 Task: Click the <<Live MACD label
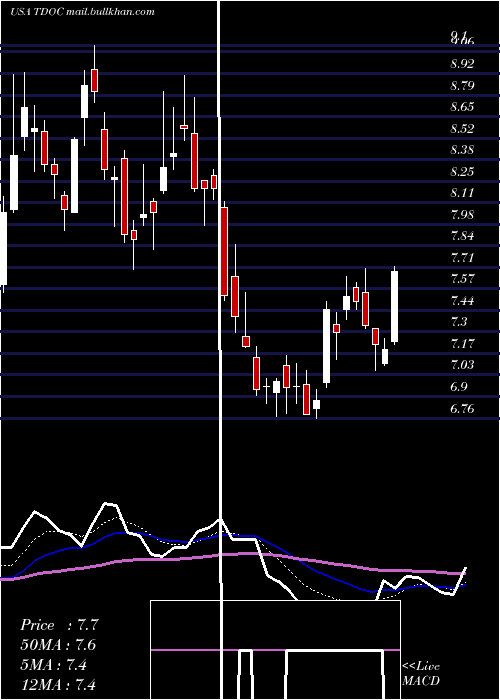point(421,673)
